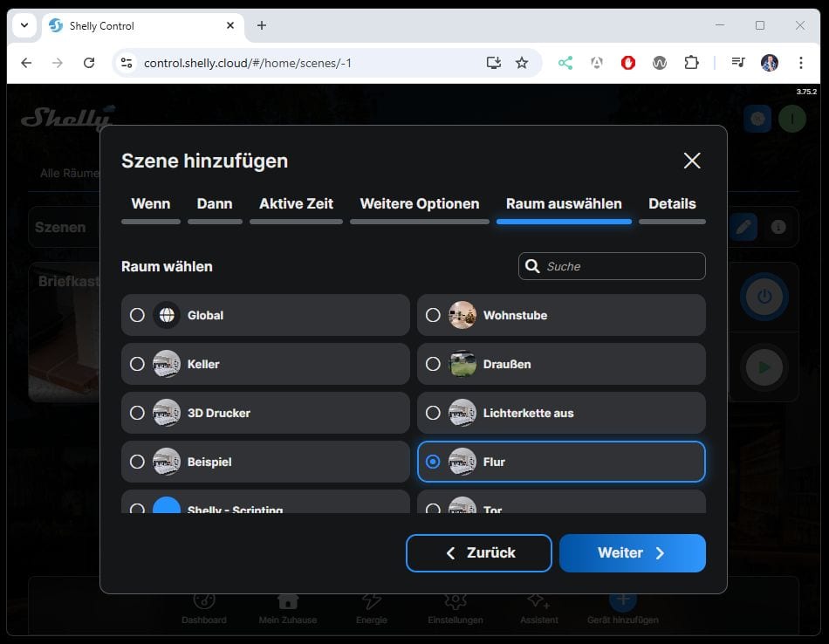Screen dimensions: 829x644
Task: Open the browser extensions puzzle icon
Action: tap(691, 63)
